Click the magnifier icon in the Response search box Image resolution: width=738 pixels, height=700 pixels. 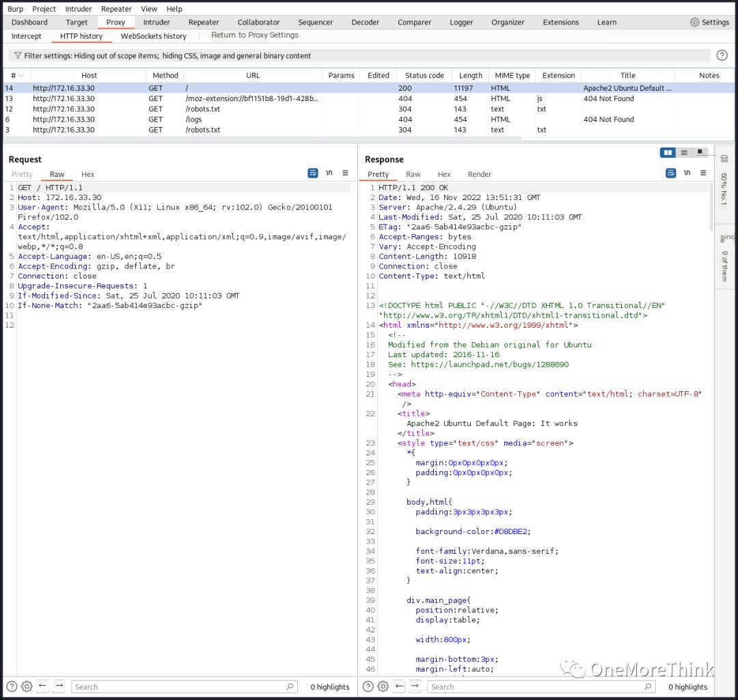point(648,686)
